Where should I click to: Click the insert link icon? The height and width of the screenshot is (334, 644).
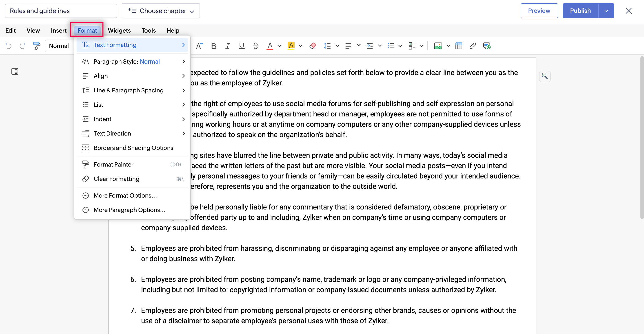coord(473,46)
